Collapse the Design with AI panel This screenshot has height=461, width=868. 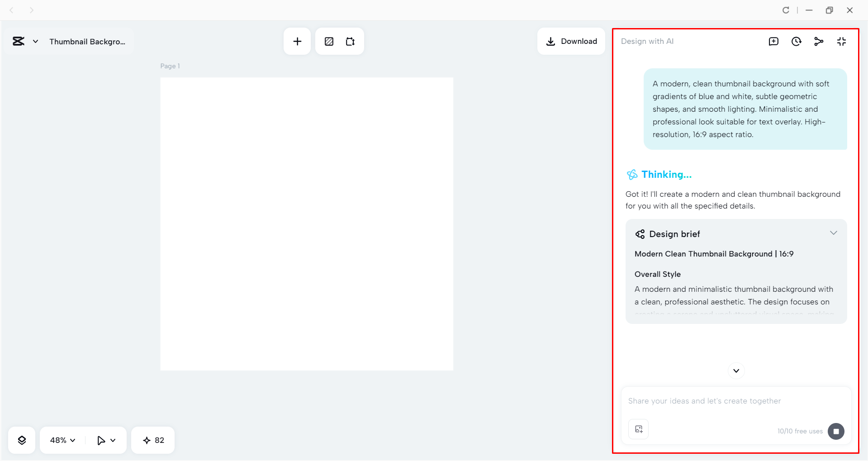841,41
